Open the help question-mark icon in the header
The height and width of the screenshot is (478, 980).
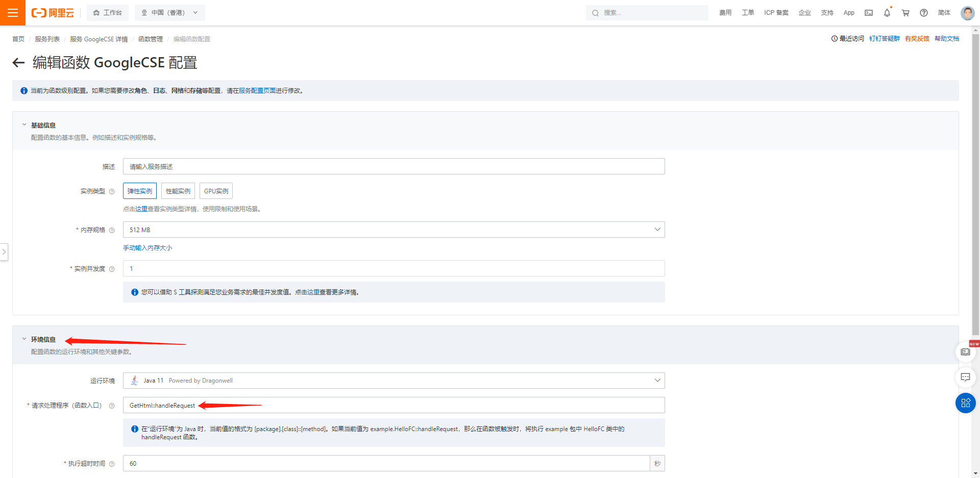click(x=924, y=13)
